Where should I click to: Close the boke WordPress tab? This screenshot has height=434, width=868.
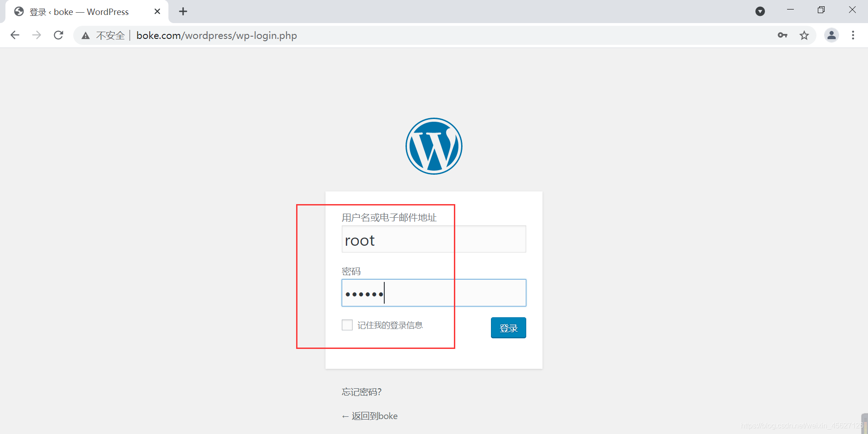click(157, 12)
